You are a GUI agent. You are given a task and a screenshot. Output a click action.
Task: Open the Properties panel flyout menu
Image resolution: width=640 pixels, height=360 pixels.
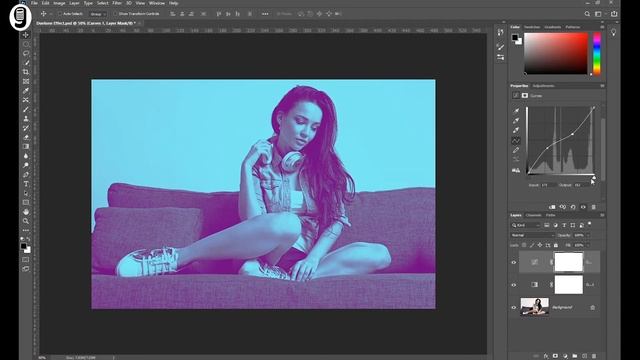pos(602,86)
